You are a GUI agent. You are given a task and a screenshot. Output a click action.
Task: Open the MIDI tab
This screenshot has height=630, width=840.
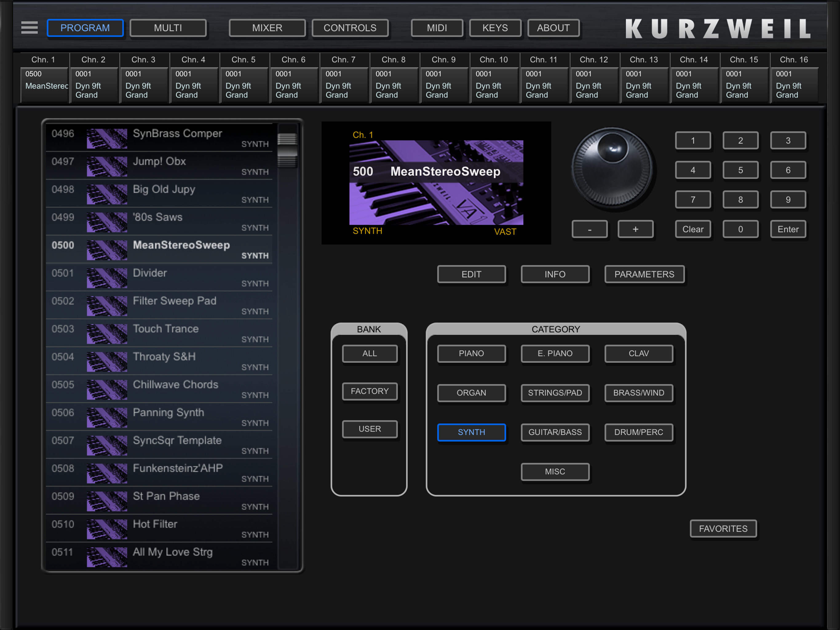tap(437, 28)
